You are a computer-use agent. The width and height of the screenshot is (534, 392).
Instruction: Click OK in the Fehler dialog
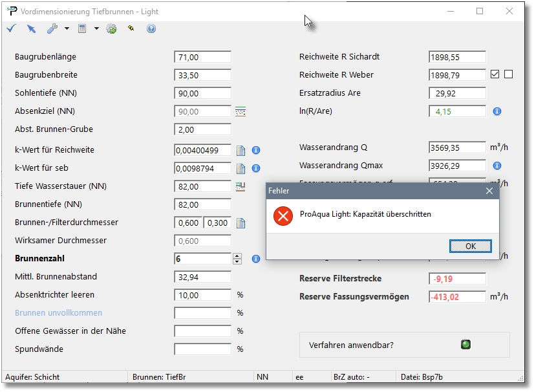[471, 246]
